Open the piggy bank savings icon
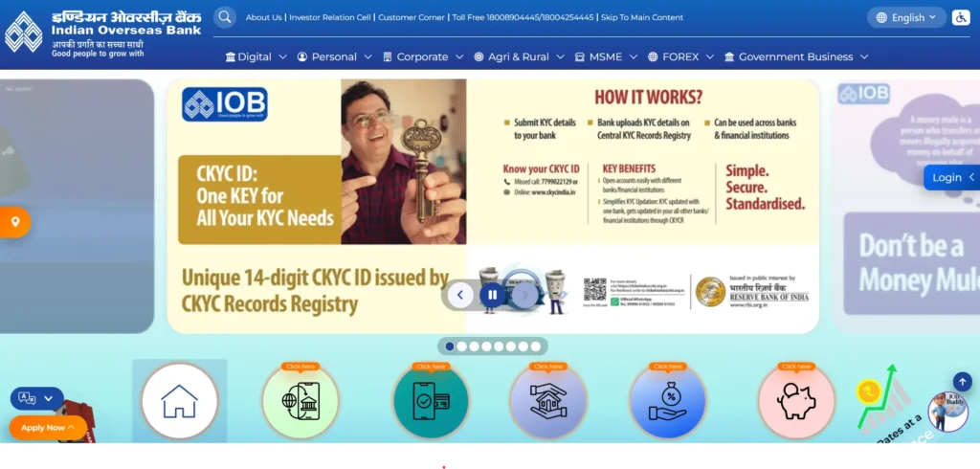980x469 pixels. (x=796, y=401)
